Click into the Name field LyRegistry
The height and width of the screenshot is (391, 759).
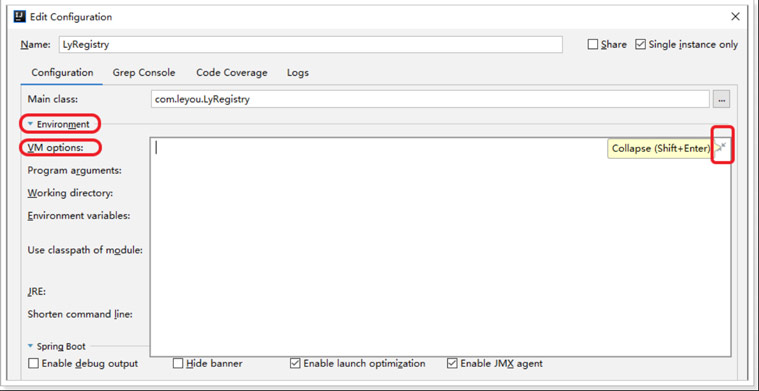311,45
